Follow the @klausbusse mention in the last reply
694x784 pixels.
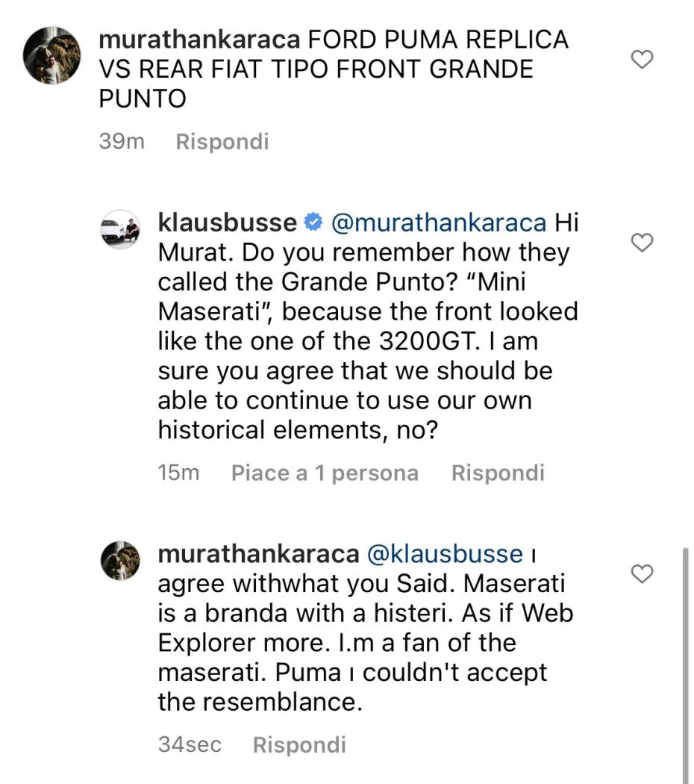click(x=445, y=554)
